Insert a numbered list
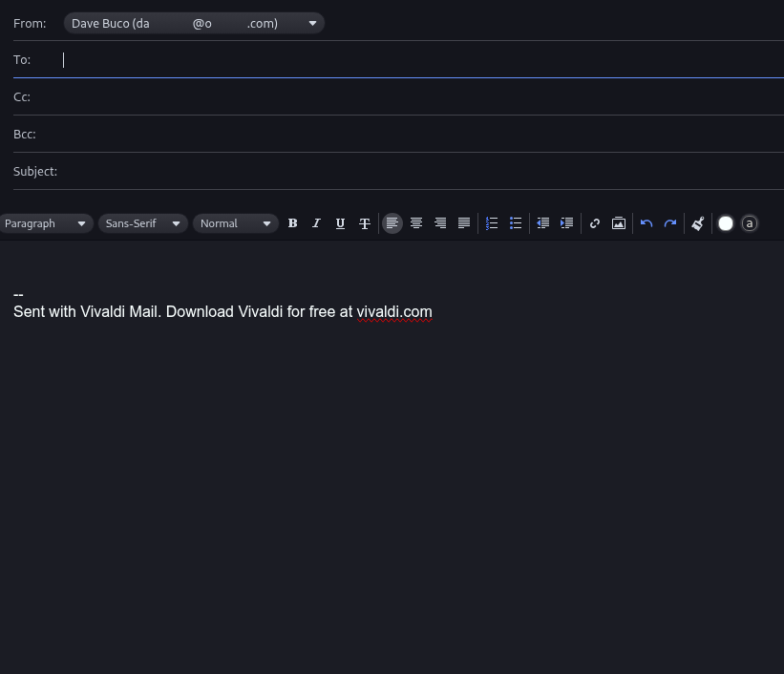This screenshot has height=674, width=784. (492, 223)
